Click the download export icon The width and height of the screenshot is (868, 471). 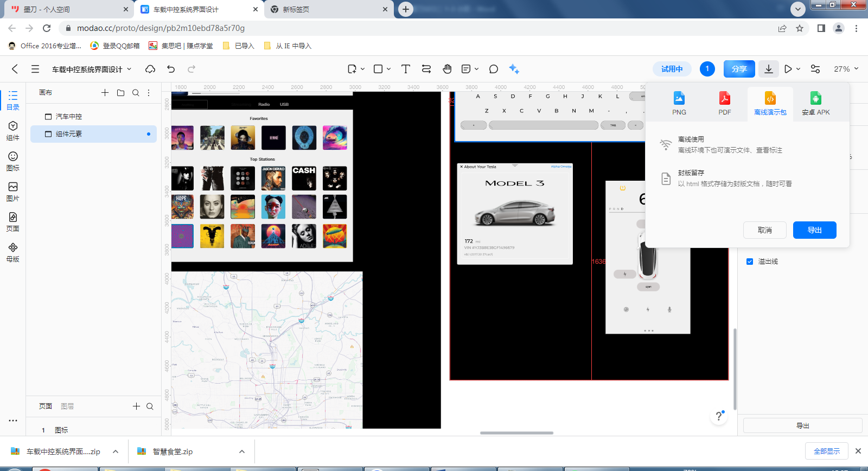(769, 69)
